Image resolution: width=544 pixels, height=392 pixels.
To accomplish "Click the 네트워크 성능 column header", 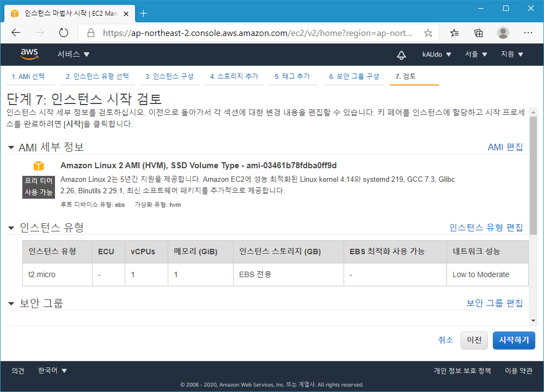I will 487,252.
